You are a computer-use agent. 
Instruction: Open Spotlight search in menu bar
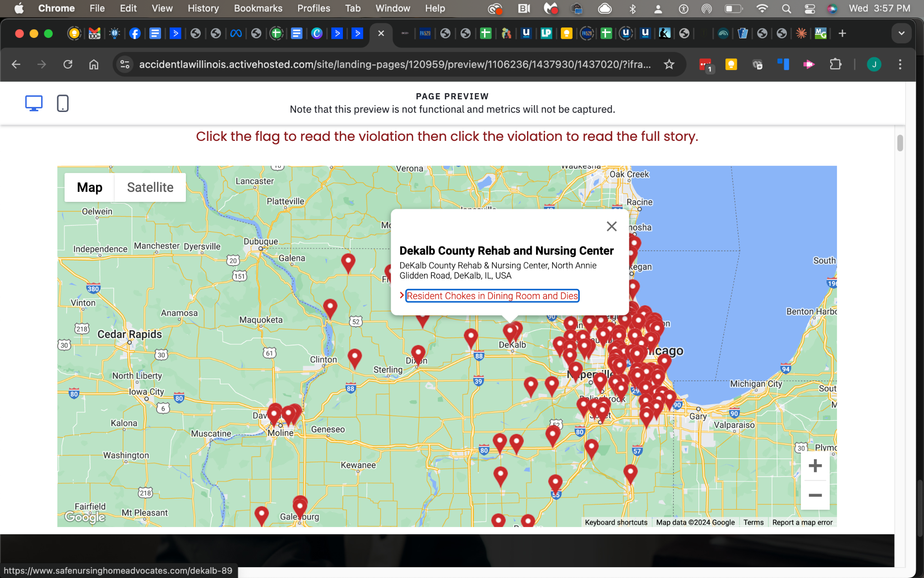(x=786, y=9)
